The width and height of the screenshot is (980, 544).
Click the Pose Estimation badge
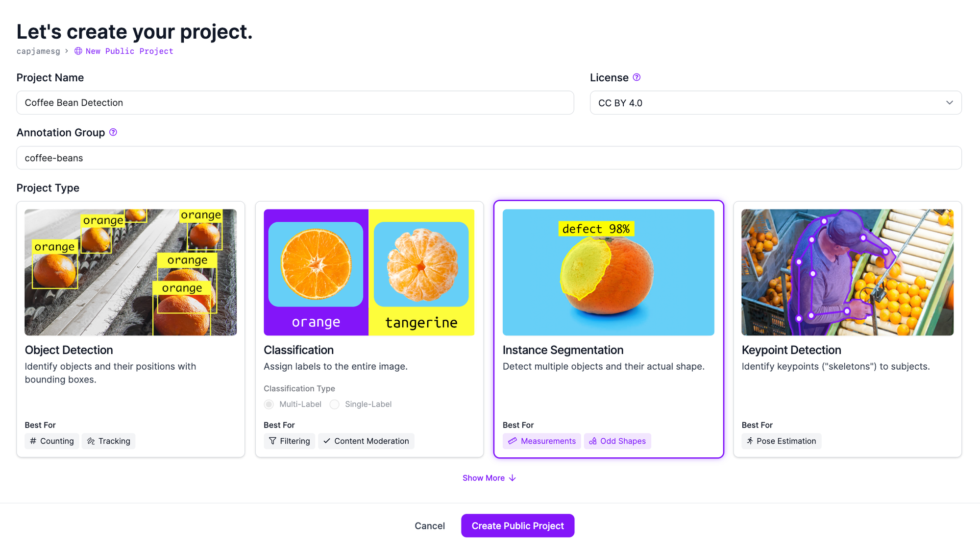pyautogui.click(x=782, y=441)
